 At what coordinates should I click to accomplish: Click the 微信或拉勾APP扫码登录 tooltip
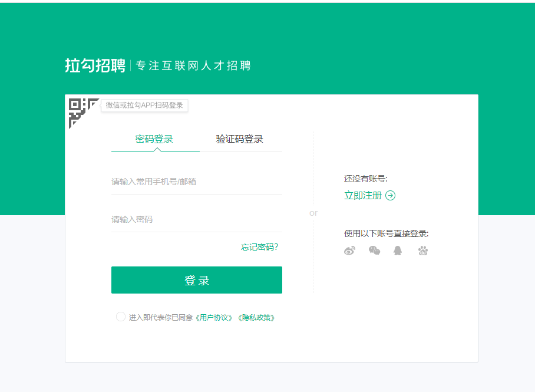[x=144, y=105]
